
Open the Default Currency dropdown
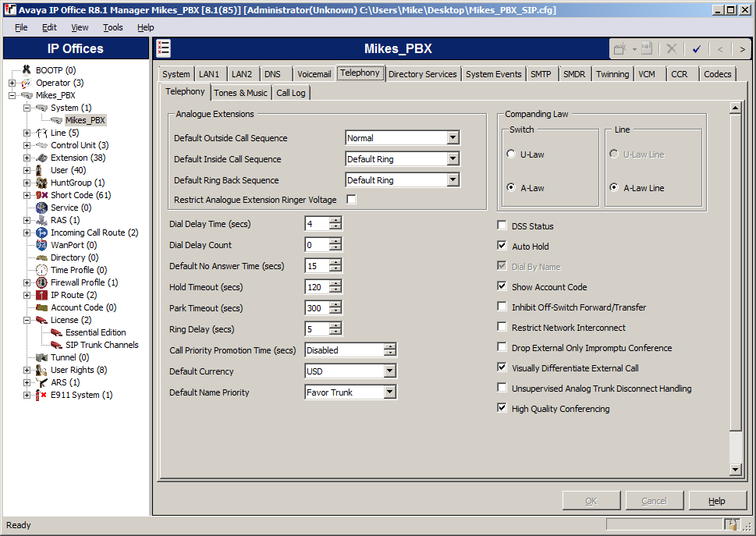389,371
